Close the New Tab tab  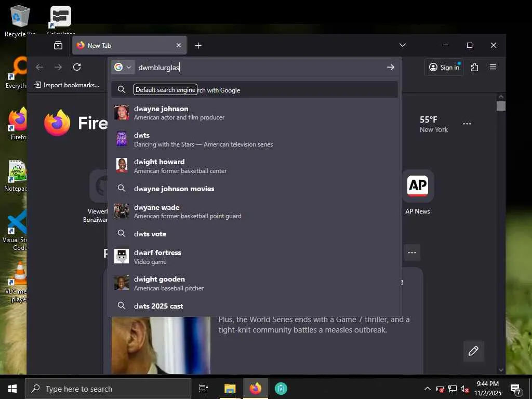tap(179, 46)
